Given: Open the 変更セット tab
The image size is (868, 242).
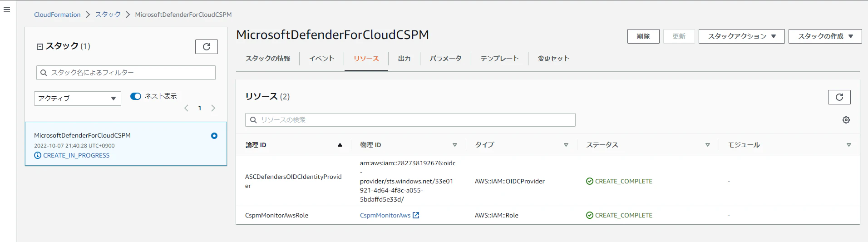Looking at the screenshot, I should (x=553, y=59).
